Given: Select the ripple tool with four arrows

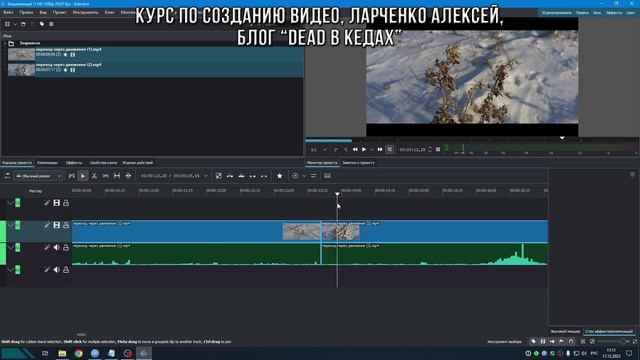Looking at the screenshot, I should coord(129,176).
